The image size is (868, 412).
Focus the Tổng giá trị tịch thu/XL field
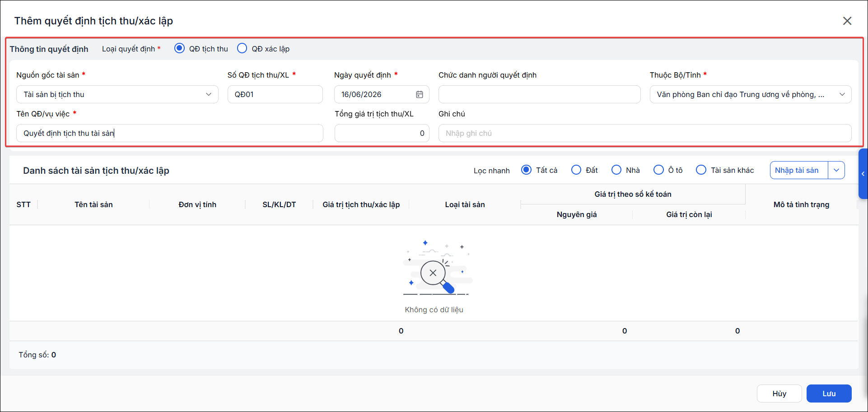click(382, 133)
